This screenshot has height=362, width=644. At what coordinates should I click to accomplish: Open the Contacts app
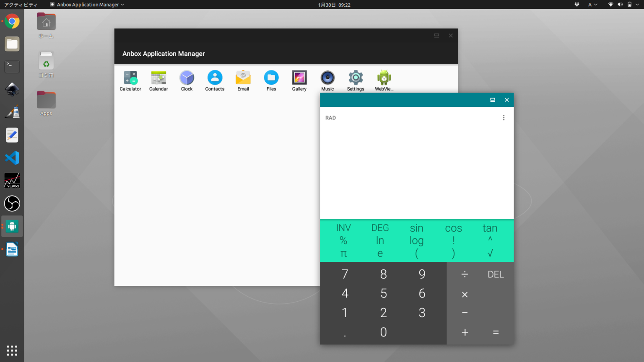tap(215, 80)
